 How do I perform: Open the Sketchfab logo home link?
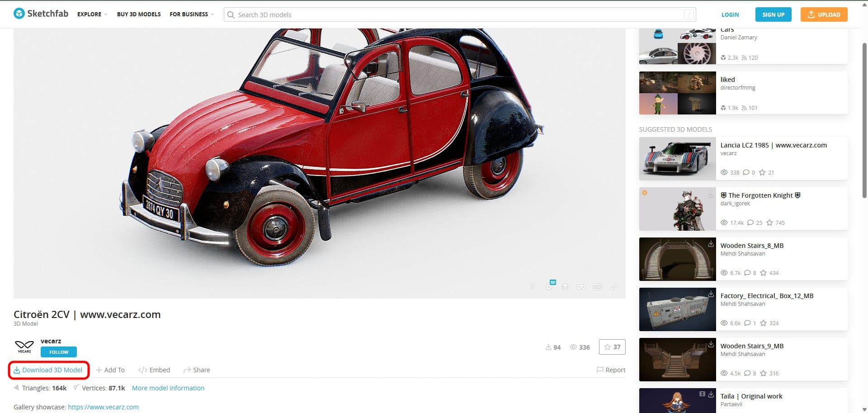click(41, 14)
